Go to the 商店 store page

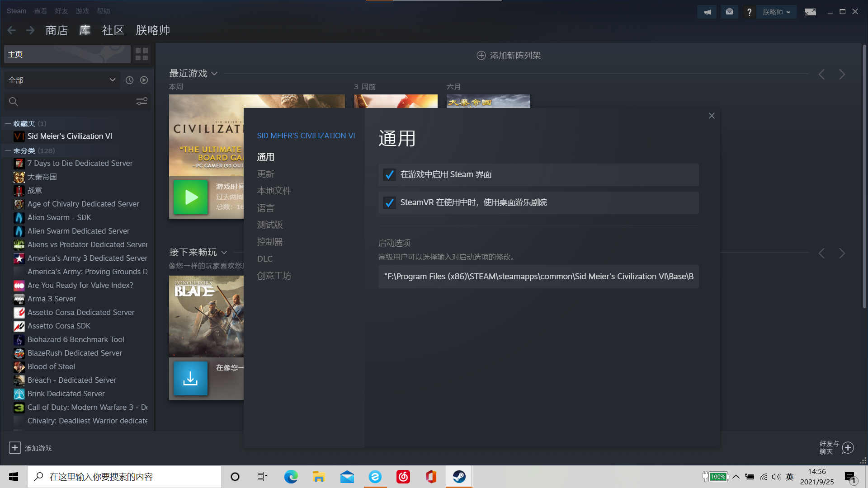tap(57, 30)
